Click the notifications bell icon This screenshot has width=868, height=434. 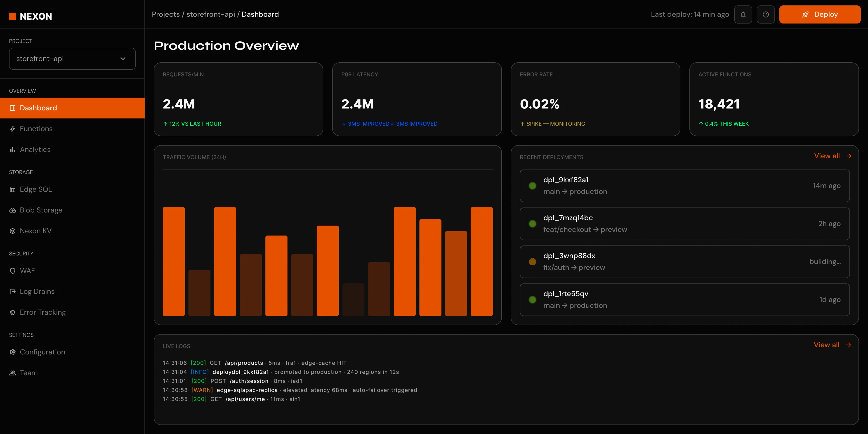pos(743,14)
